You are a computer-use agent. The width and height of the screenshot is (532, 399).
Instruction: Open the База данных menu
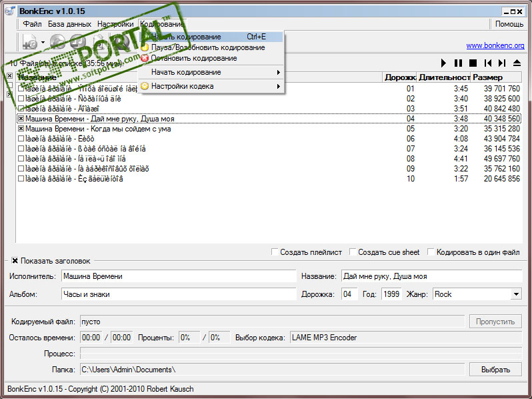(x=69, y=24)
